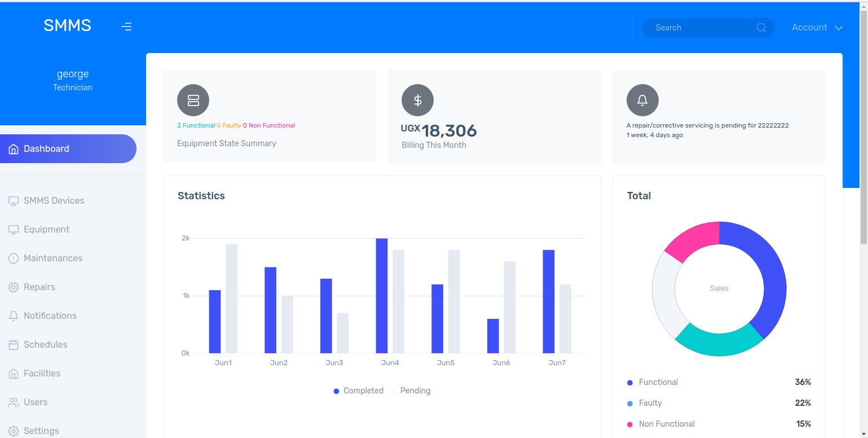Click the Search input field
The width and height of the screenshot is (868, 438).
click(708, 28)
